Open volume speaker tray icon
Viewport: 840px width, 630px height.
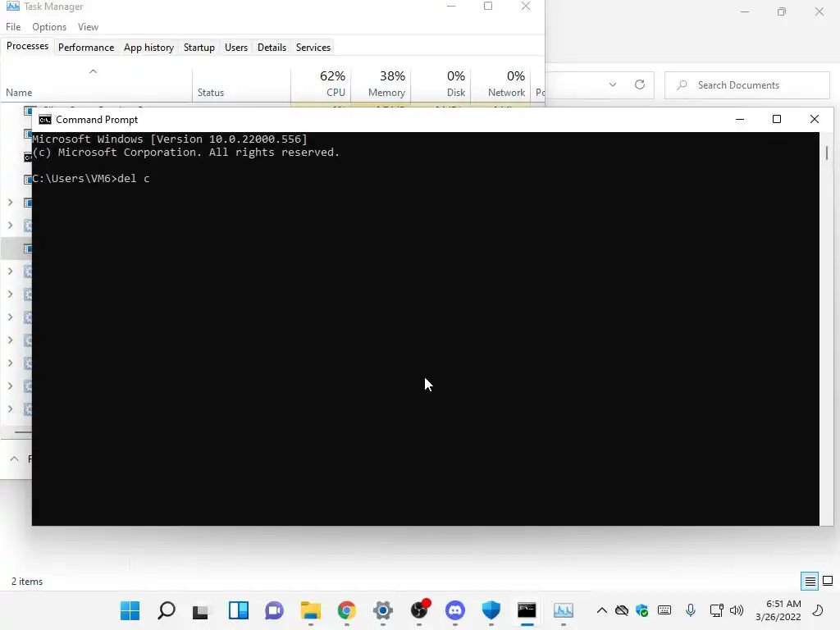tap(737, 610)
